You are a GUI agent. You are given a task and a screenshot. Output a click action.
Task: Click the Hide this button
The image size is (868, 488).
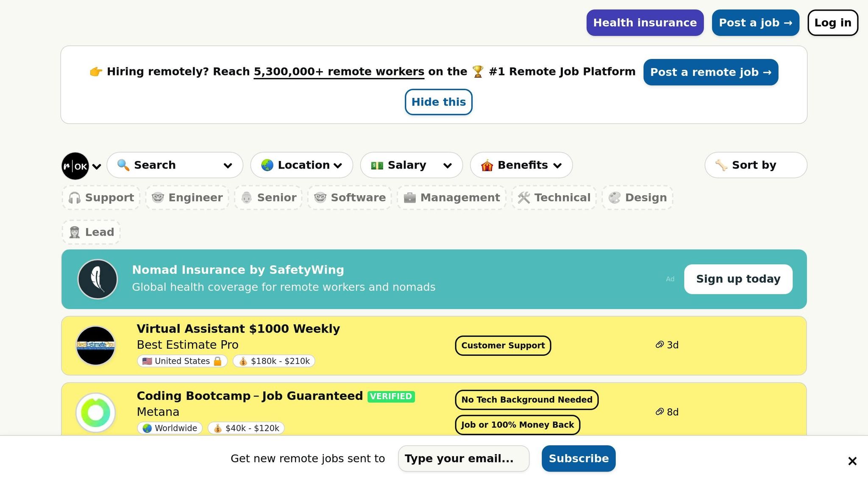tap(438, 102)
